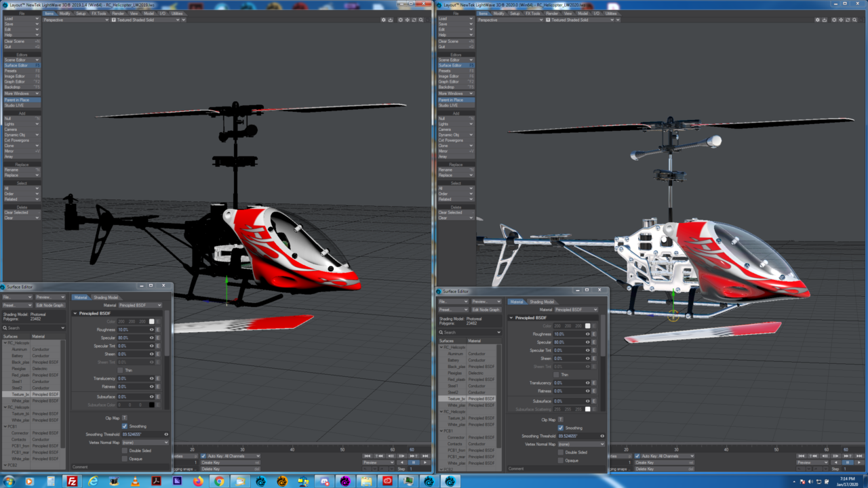The image size is (868, 488).
Task: Disable Auto Key: All Channels in right window
Action: 636,455
